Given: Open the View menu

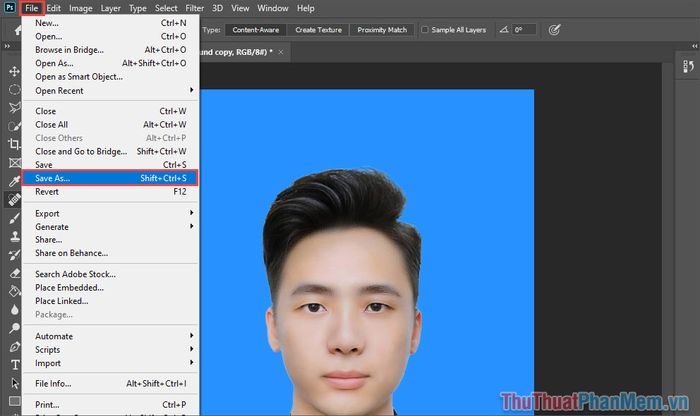Looking at the screenshot, I should tap(240, 8).
